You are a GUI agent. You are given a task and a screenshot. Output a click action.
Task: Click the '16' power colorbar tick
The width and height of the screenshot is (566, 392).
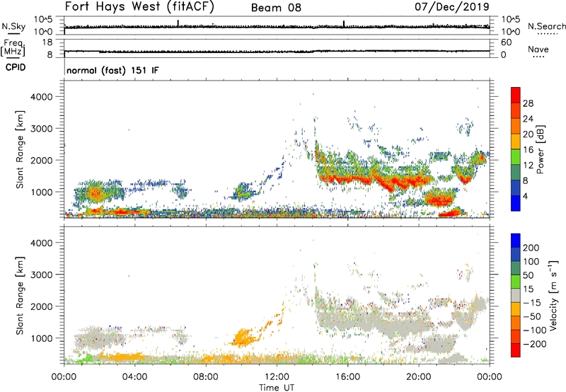coord(528,150)
